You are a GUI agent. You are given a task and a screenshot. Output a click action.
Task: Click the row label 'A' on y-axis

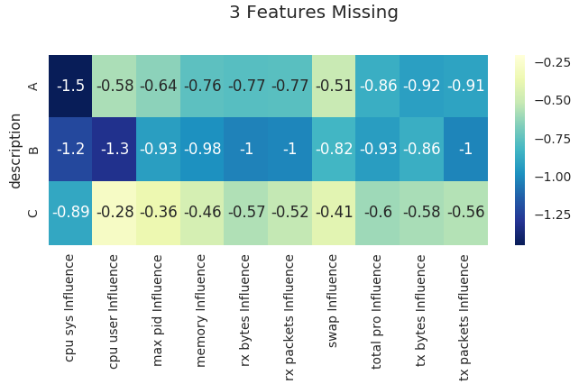click(x=33, y=86)
